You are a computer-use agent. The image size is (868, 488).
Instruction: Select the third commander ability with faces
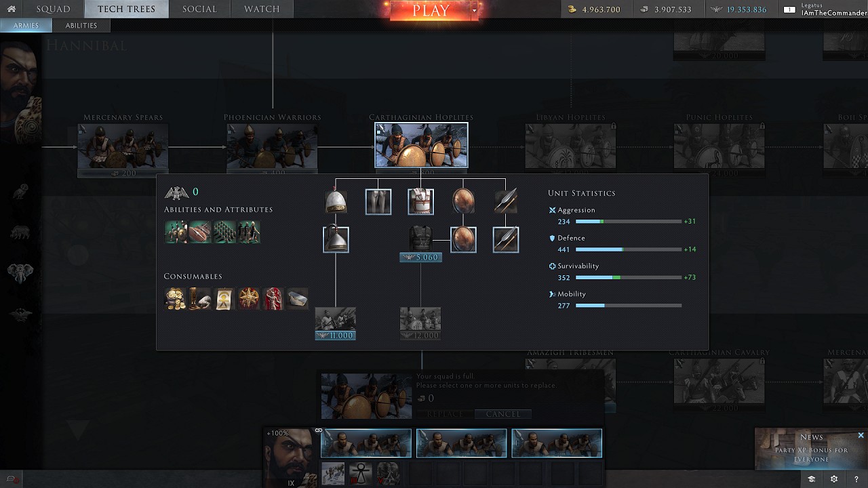[x=388, y=474]
